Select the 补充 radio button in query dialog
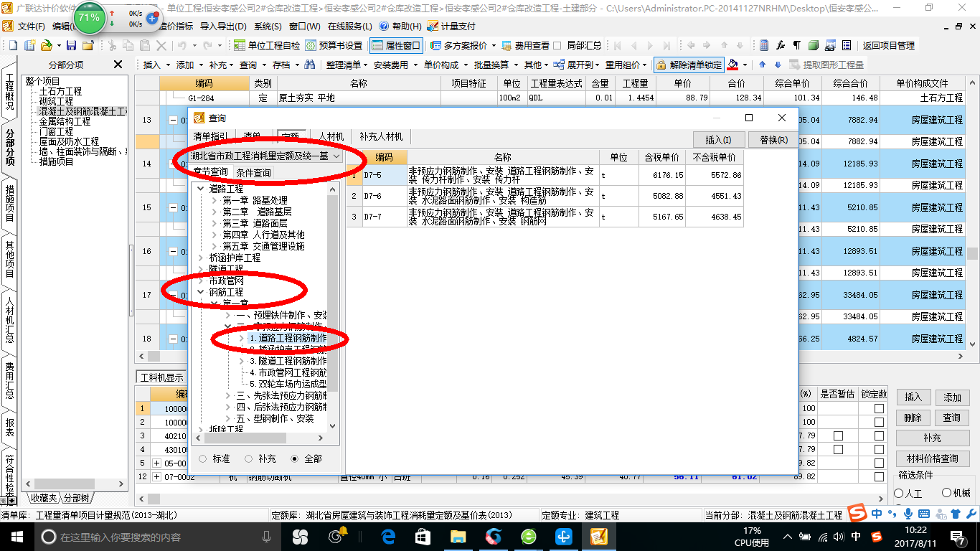 pos(249,458)
